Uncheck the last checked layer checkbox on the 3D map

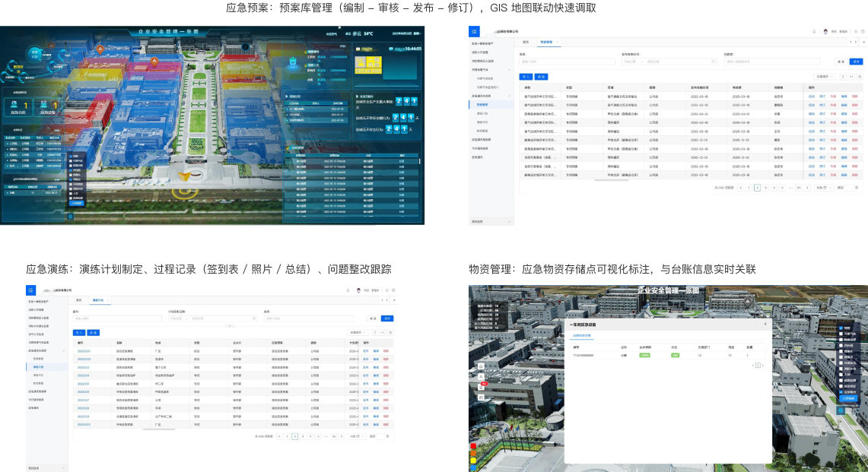click(841, 391)
